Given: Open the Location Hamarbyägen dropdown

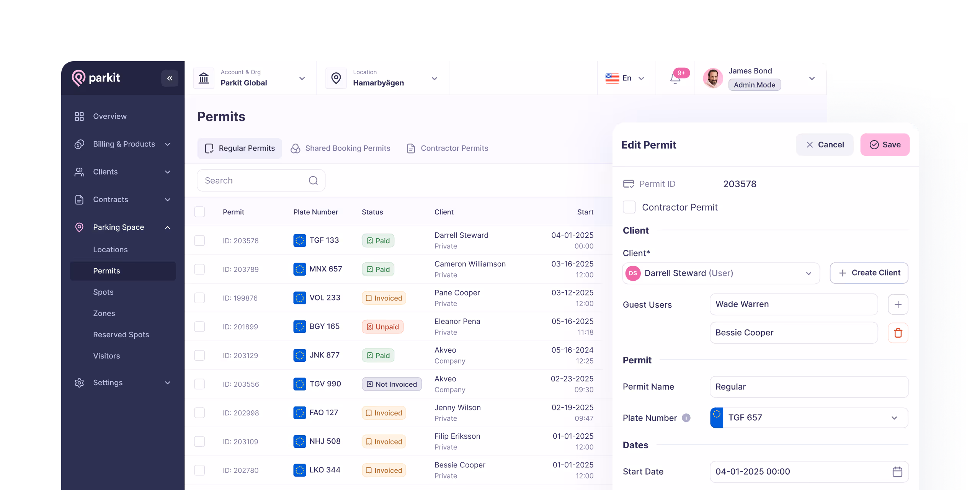Looking at the screenshot, I should [434, 78].
